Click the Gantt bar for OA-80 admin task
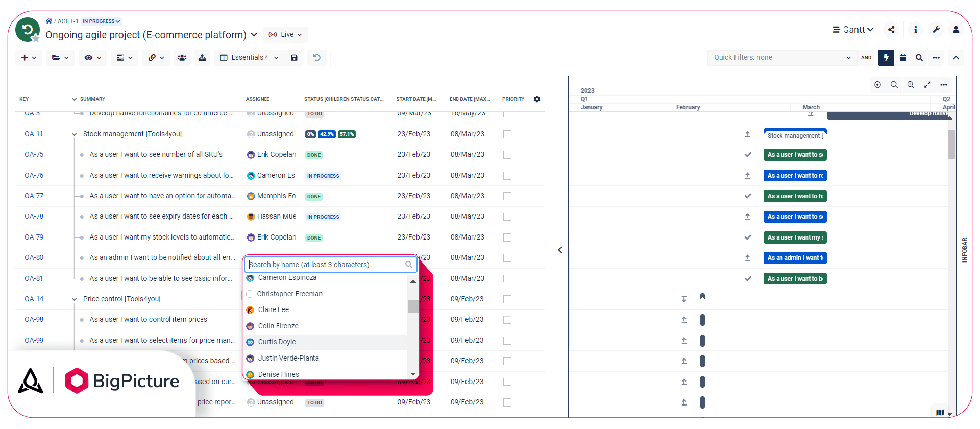Image resolution: width=980 pixels, height=429 pixels. pyautogui.click(x=795, y=258)
